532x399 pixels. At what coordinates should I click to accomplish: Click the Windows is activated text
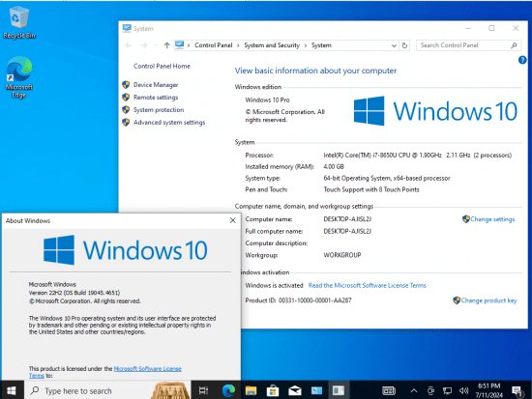click(274, 285)
